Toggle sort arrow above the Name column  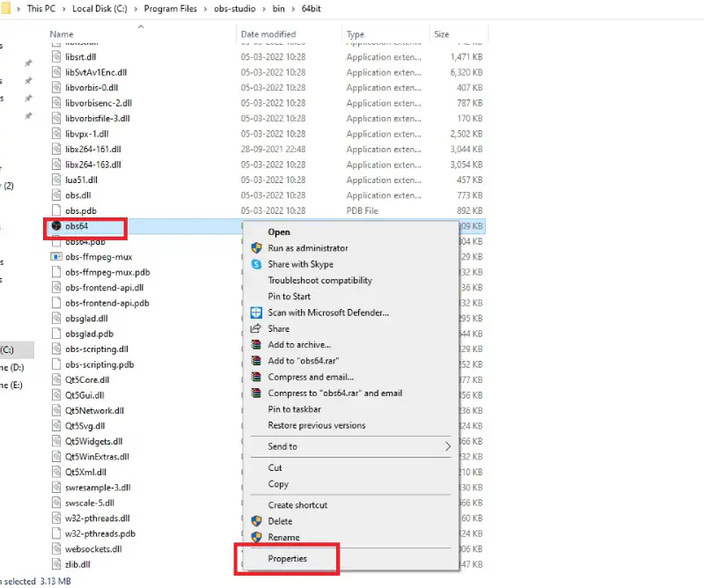coord(141,26)
